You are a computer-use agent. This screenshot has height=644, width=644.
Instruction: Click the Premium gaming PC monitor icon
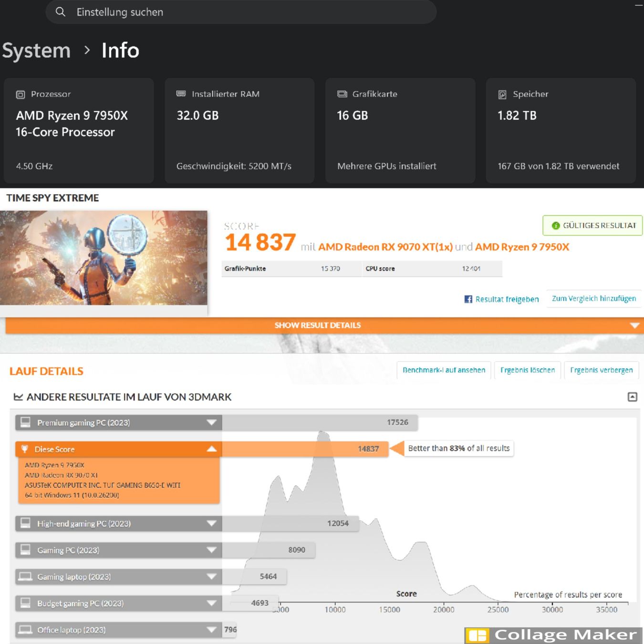click(26, 422)
